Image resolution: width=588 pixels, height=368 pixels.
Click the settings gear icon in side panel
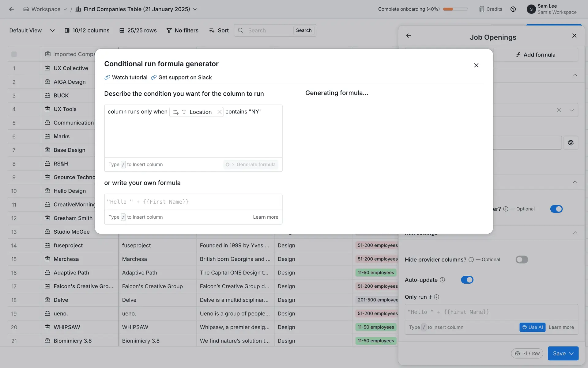pos(571,143)
